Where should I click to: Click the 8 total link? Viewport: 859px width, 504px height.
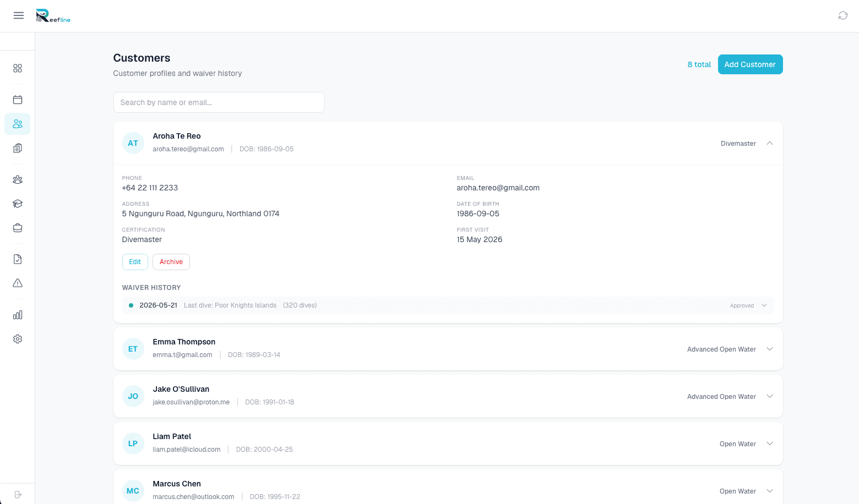tap(699, 64)
